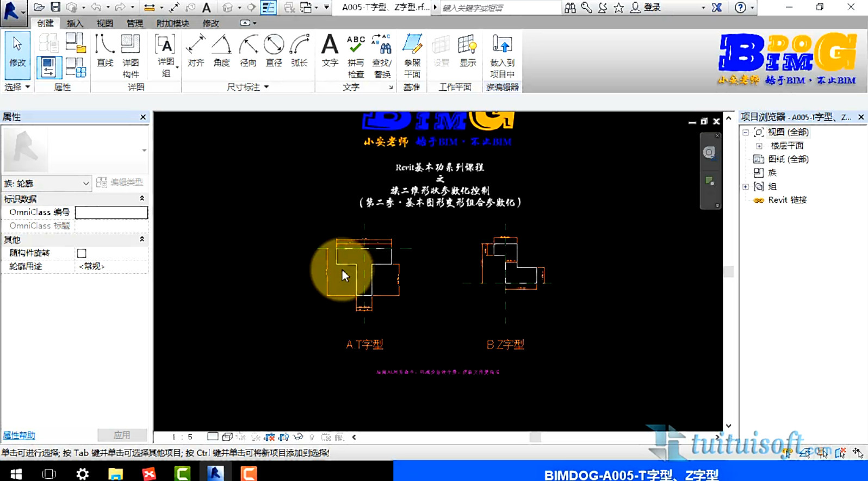Screen dimensions: 868x481
Task: Run the Spelling check (拼写检查) tool
Action: [356, 56]
